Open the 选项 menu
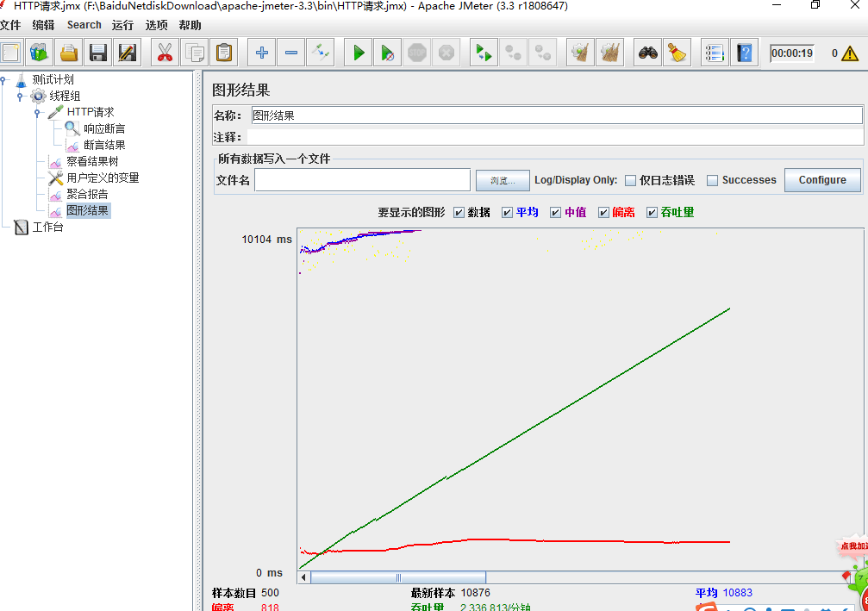 (x=156, y=25)
